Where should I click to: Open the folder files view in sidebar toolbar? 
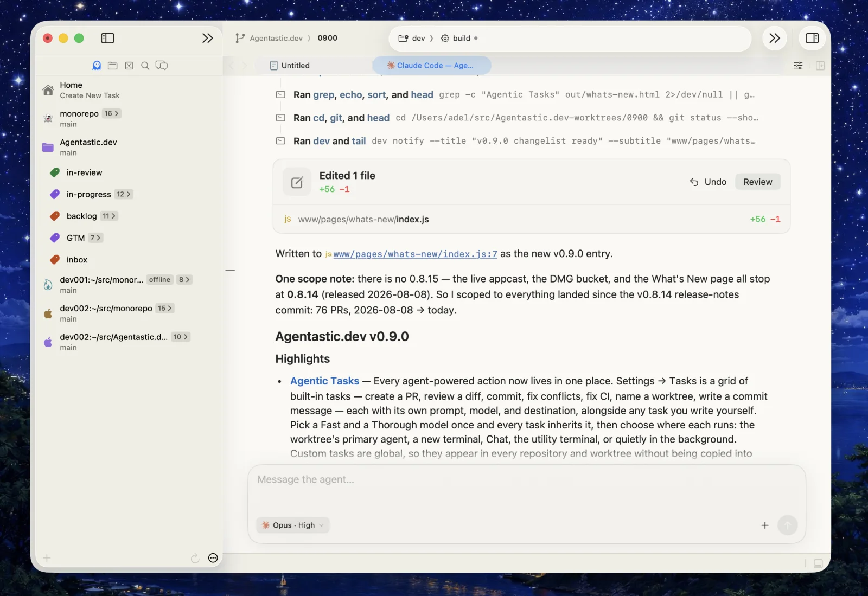point(113,66)
